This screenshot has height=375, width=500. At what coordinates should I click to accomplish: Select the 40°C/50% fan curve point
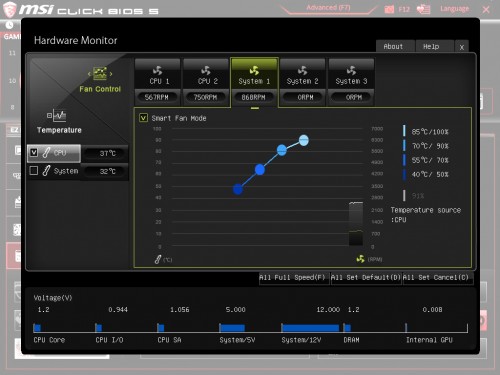tap(238, 189)
